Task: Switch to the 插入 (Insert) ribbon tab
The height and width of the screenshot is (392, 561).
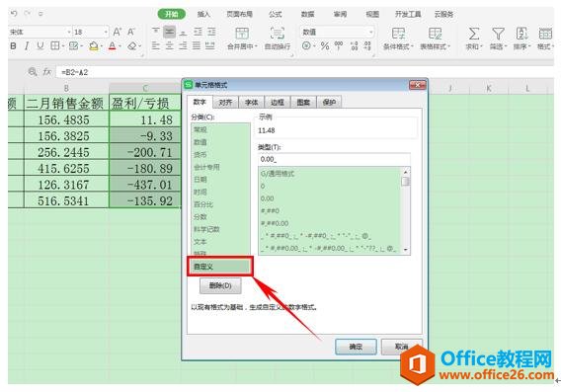Action: point(203,14)
